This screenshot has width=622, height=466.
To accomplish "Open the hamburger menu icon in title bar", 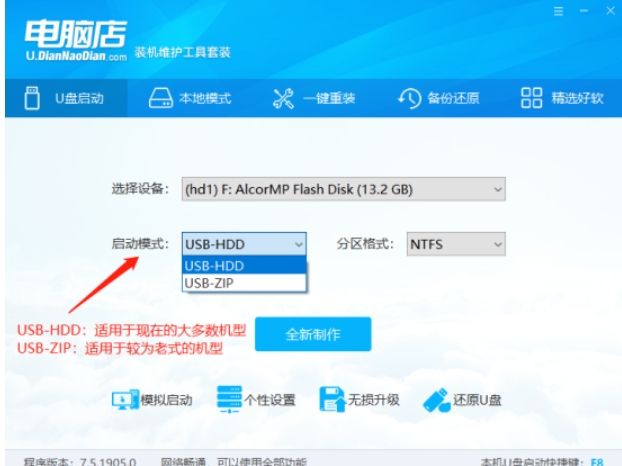I will coord(559,12).
